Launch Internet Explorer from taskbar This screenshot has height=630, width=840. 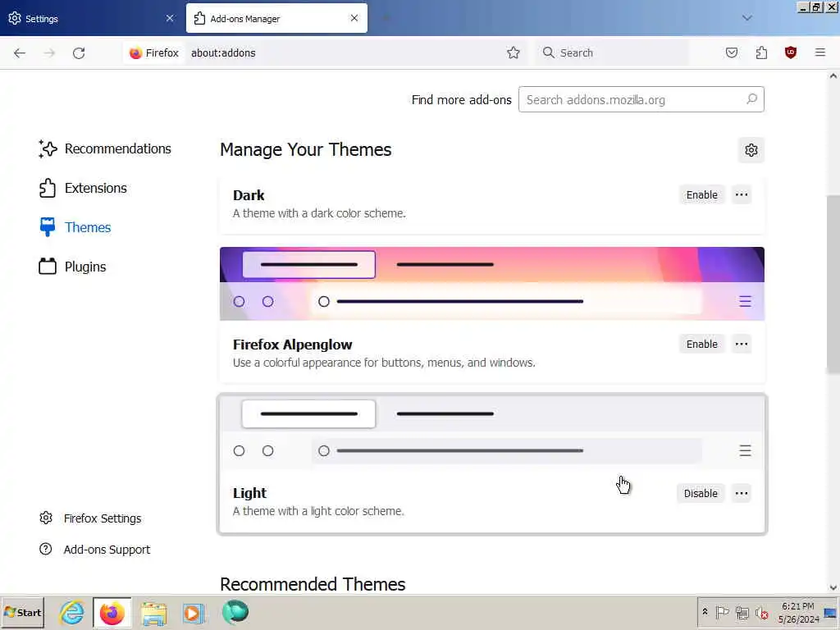(x=72, y=612)
